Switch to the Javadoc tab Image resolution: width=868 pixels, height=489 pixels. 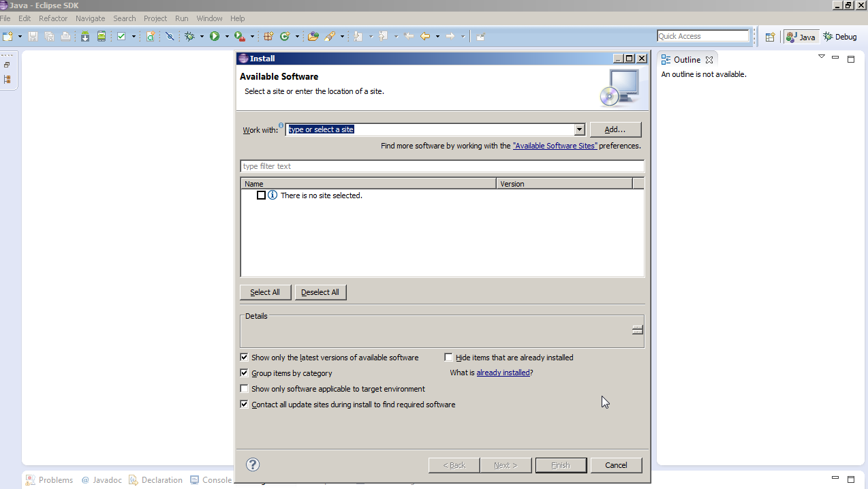click(x=102, y=480)
